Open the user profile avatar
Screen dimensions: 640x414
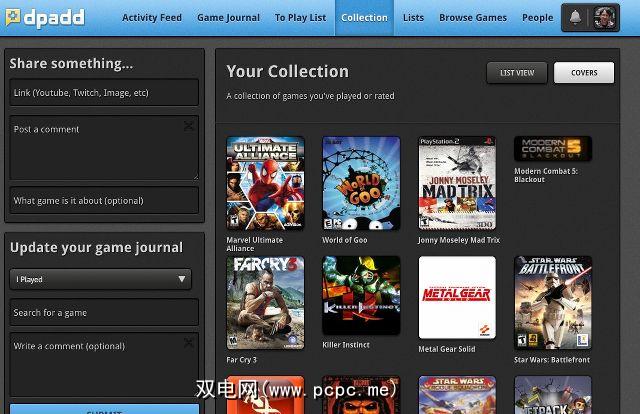[x=604, y=18]
